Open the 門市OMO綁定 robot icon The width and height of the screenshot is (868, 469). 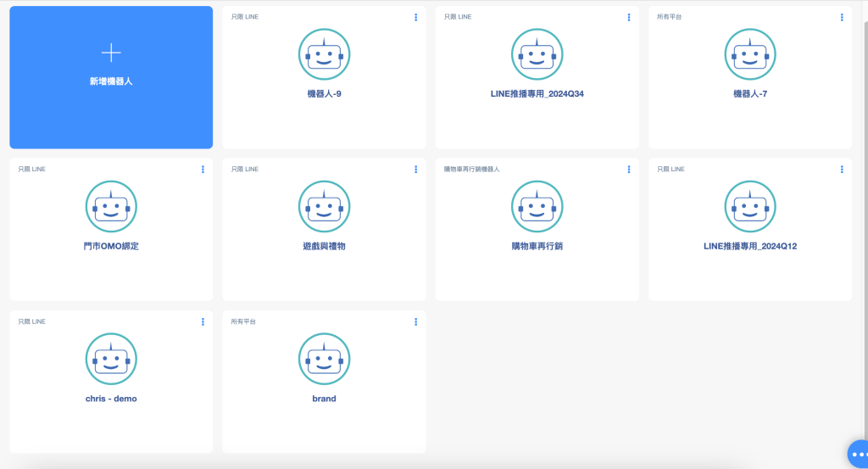click(111, 207)
